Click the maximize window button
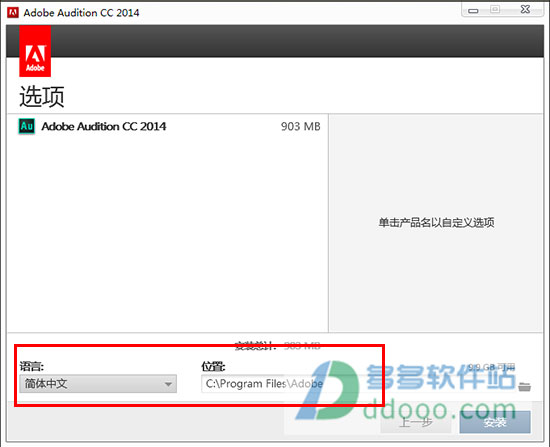Screen dimensions: 550x447 (x=495, y=9)
